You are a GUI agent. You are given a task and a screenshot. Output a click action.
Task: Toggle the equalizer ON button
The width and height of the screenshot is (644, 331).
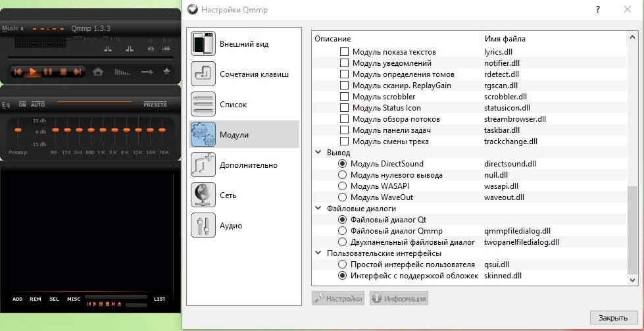[x=22, y=105]
